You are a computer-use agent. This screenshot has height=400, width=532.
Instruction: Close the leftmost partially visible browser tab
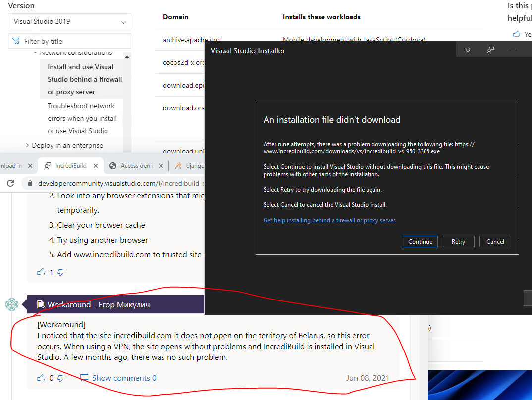pyautogui.click(x=30, y=166)
